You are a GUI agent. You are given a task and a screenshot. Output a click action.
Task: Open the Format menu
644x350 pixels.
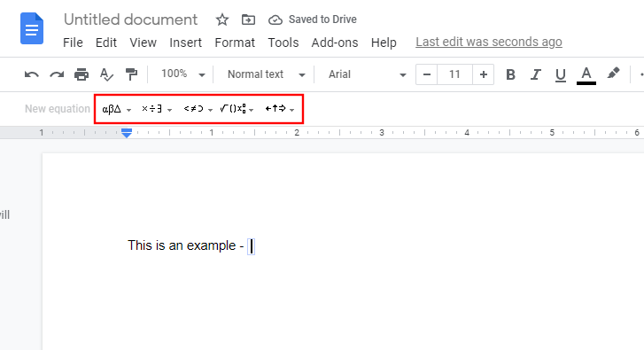(x=235, y=43)
